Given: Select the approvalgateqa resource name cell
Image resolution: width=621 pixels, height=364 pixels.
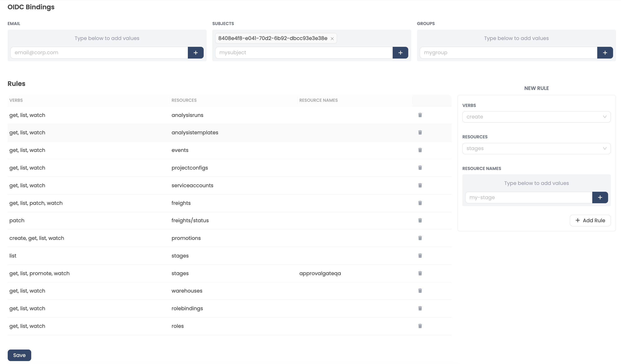Looking at the screenshot, I should click(x=320, y=273).
